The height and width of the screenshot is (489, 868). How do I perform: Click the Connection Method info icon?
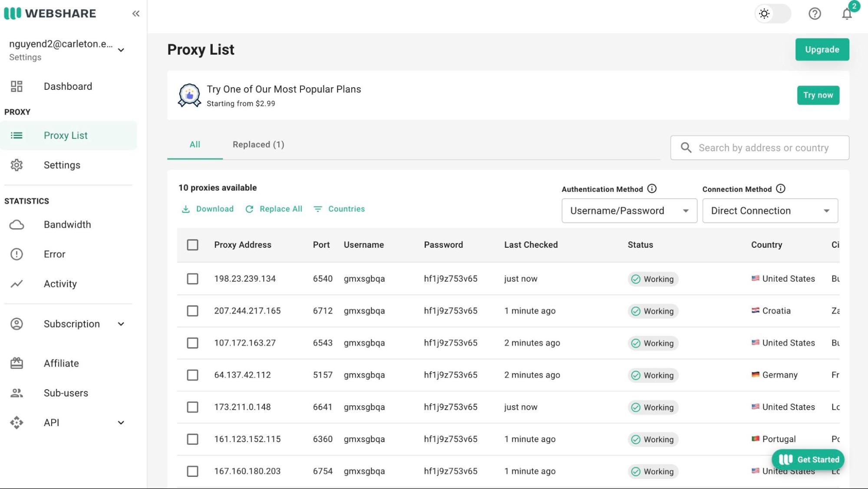(x=780, y=189)
